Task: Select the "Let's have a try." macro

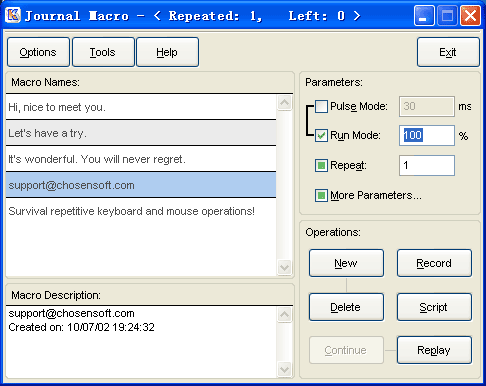Action: pos(141,133)
